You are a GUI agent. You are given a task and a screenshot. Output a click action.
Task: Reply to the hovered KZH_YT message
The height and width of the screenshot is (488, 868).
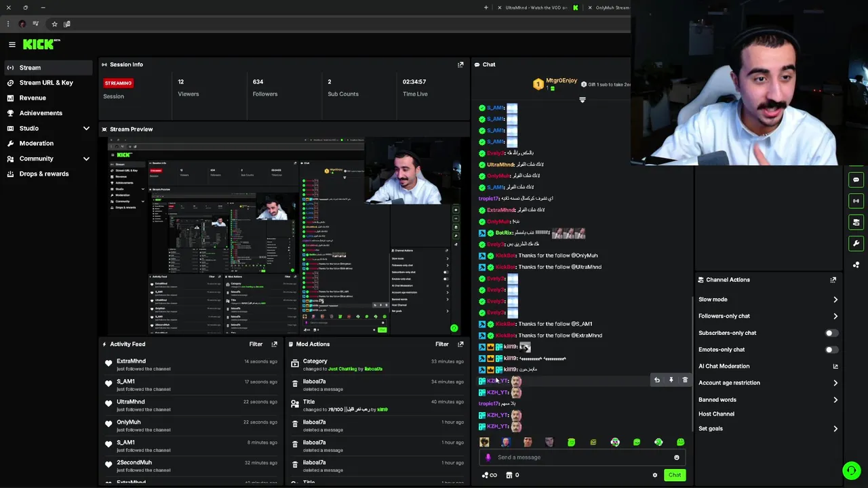coord(656,380)
